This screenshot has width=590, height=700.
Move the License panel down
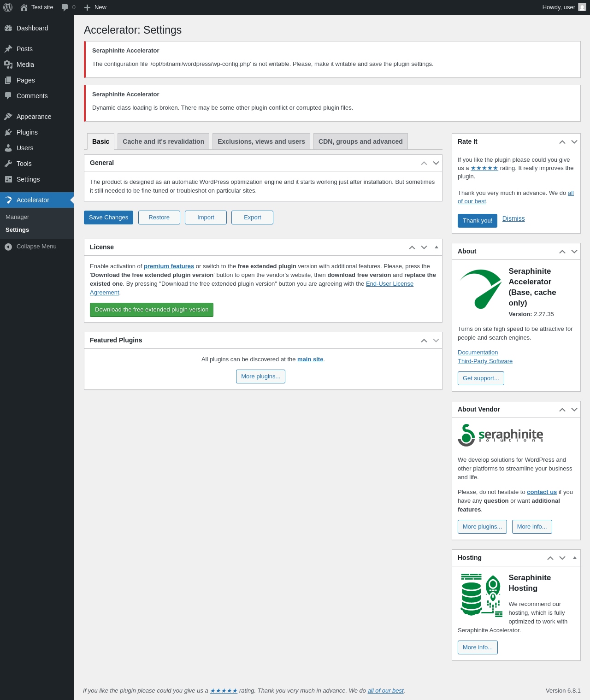pos(424,247)
